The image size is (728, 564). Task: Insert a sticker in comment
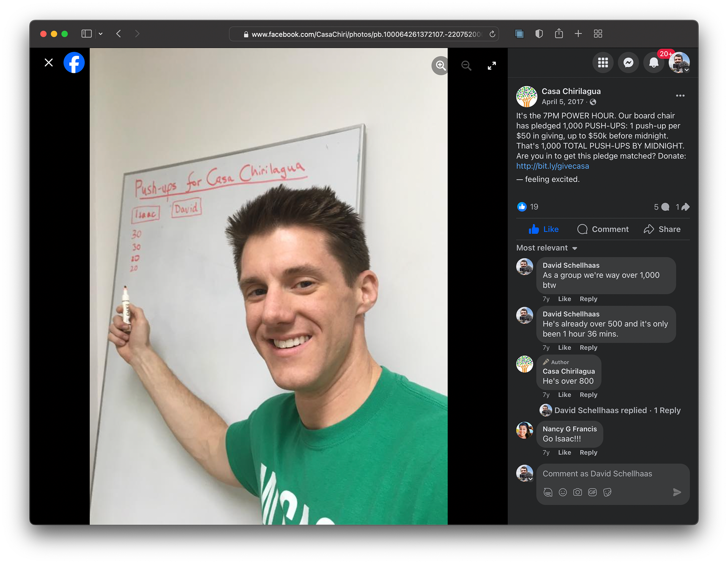click(607, 493)
